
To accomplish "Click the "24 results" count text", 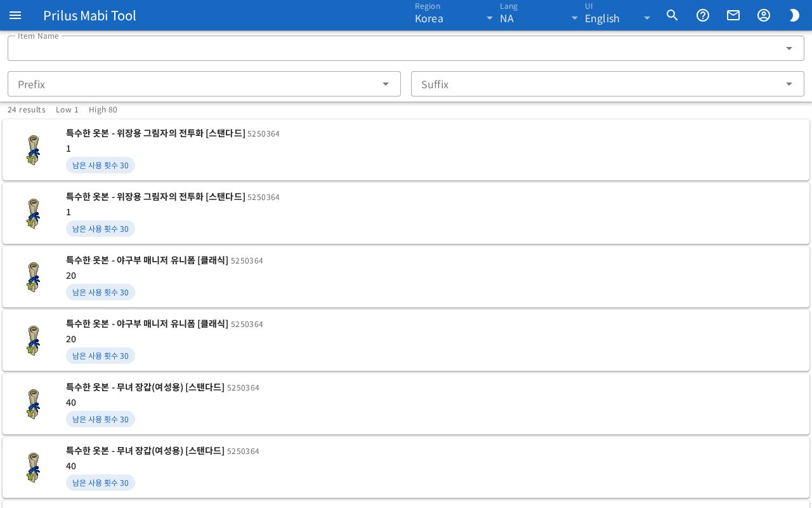I will (x=27, y=110).
